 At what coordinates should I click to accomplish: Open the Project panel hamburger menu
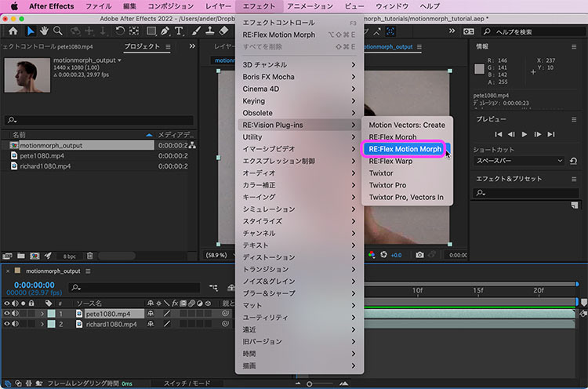point(168,47)
